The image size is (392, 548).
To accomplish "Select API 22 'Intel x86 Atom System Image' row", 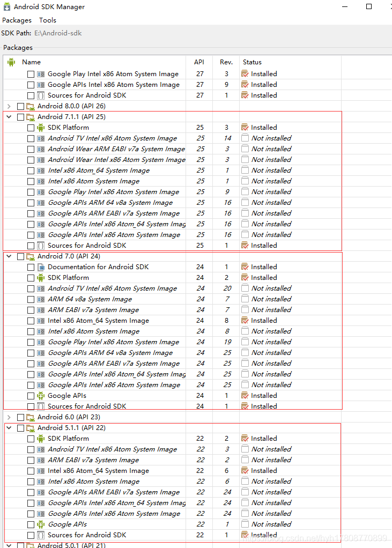I will (172, 482).
